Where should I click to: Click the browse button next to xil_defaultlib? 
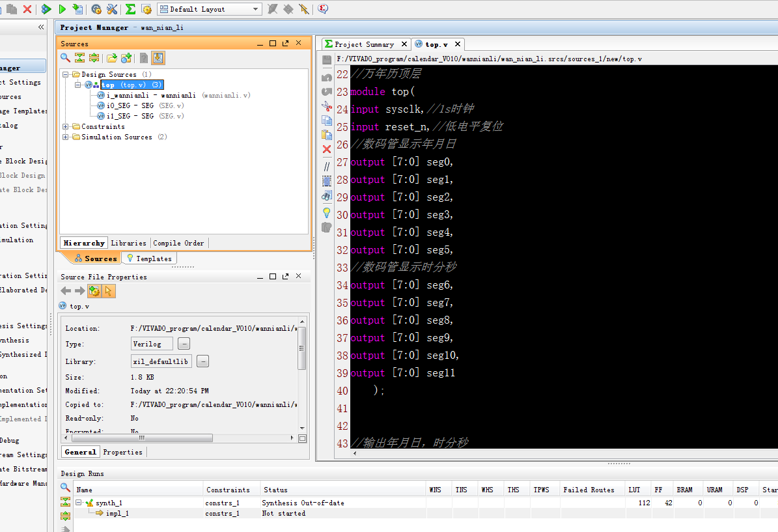[202, 361]
